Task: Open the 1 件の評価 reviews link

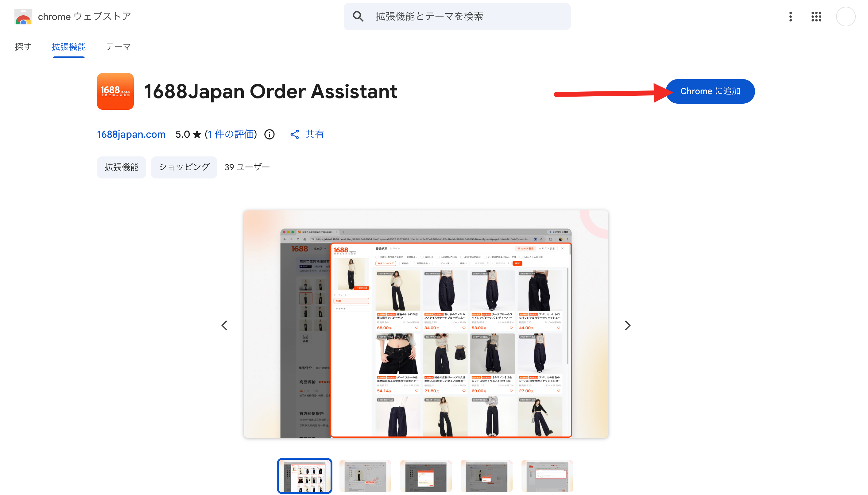Action: 231,134
